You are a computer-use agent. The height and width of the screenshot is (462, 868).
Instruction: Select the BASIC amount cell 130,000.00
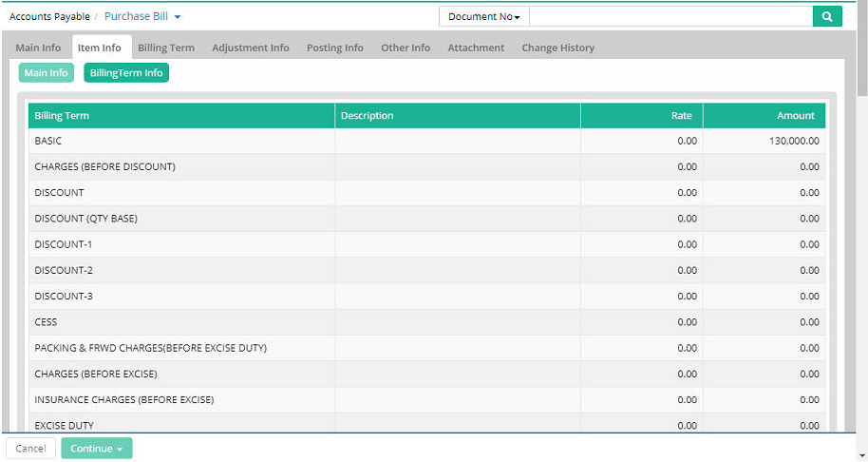tap(764, 141)
